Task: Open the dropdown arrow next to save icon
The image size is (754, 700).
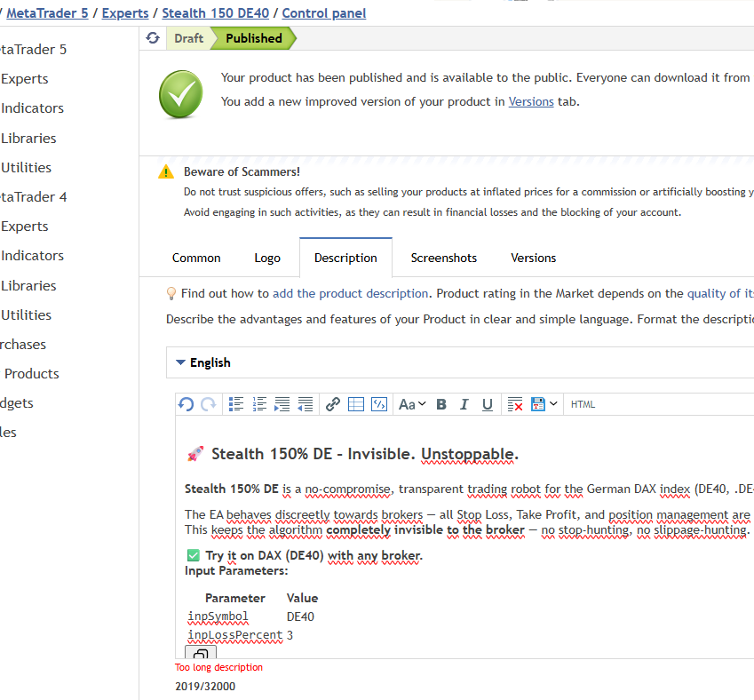Action: click(553, 403)
